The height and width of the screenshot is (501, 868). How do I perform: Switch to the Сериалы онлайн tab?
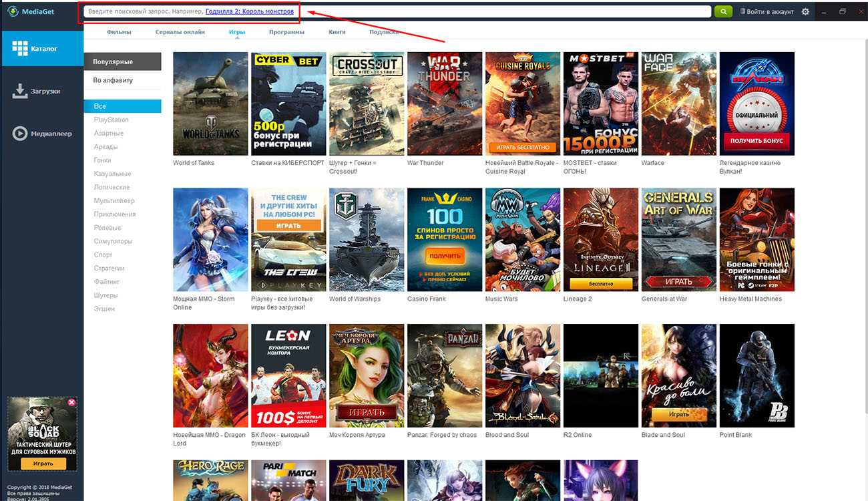180,32
